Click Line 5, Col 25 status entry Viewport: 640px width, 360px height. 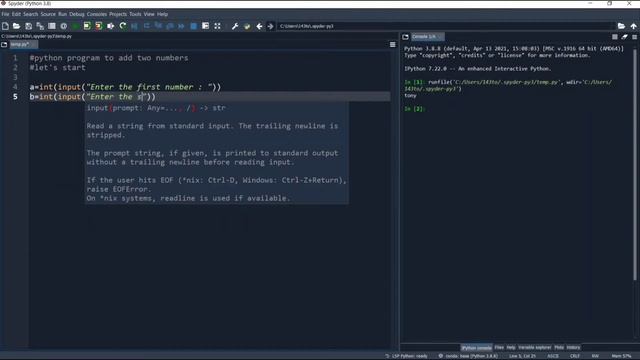(x=522, y=356)
